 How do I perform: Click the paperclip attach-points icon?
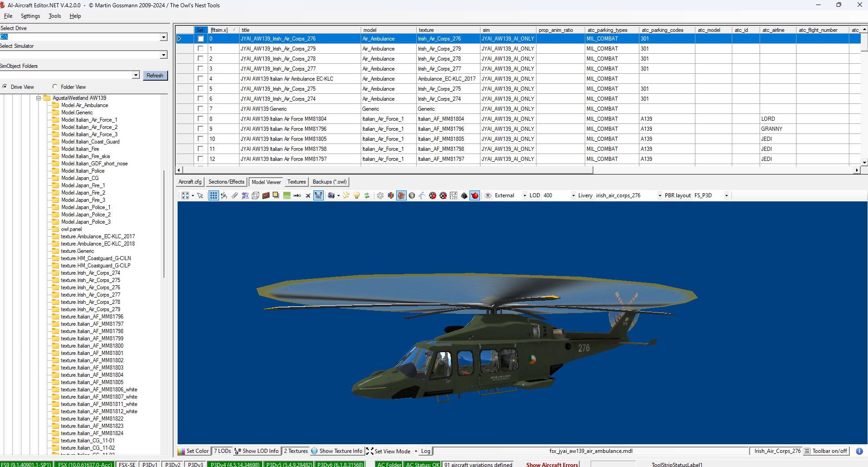click(x=235, y=195)
